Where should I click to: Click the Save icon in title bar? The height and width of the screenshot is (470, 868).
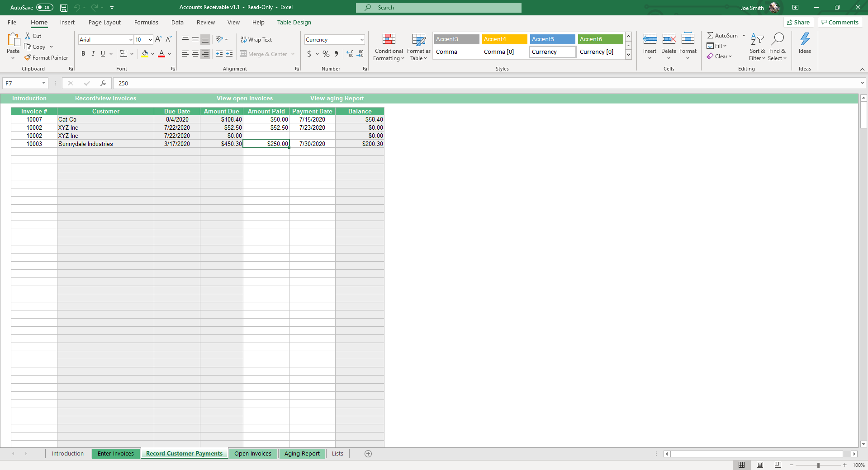tap(64, 8)
